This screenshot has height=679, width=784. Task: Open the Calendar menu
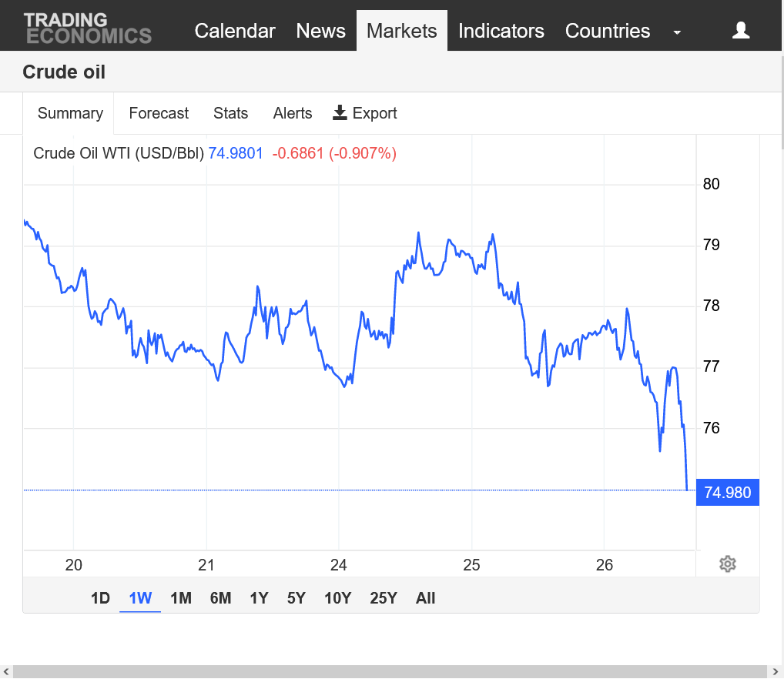pos(235,31)
